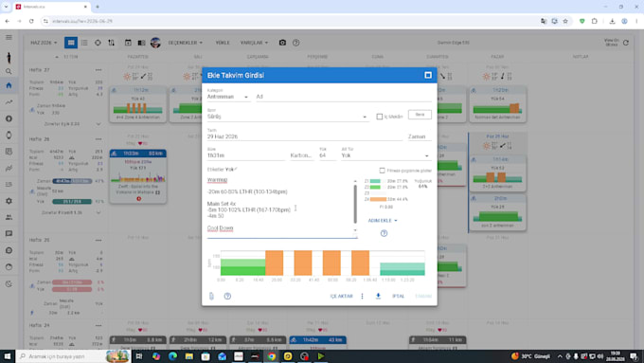Open the 4x4 Zone 4 Antrenman card
Image resolution: width=644 pixels, height=363 pixels.
click(138, 104)
